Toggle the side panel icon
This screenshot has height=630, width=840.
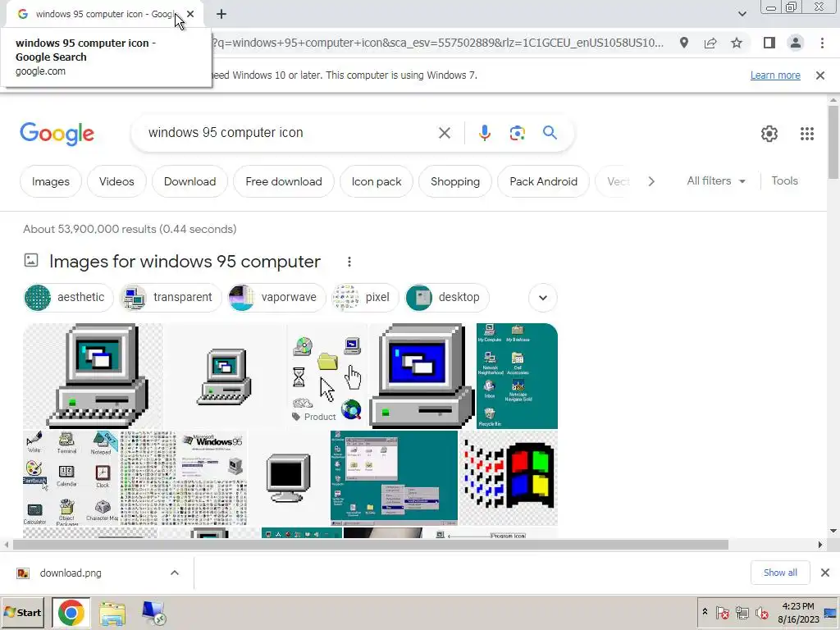click(x=769, y=43)
